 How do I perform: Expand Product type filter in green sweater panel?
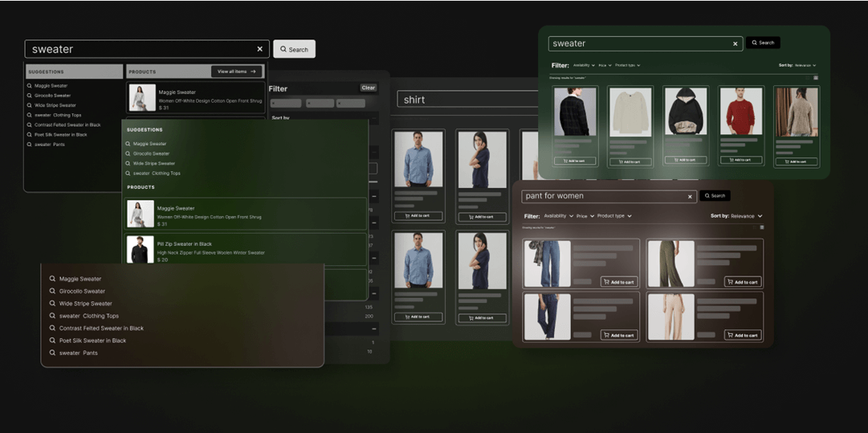pyautogui.click(x=627, y=65)
